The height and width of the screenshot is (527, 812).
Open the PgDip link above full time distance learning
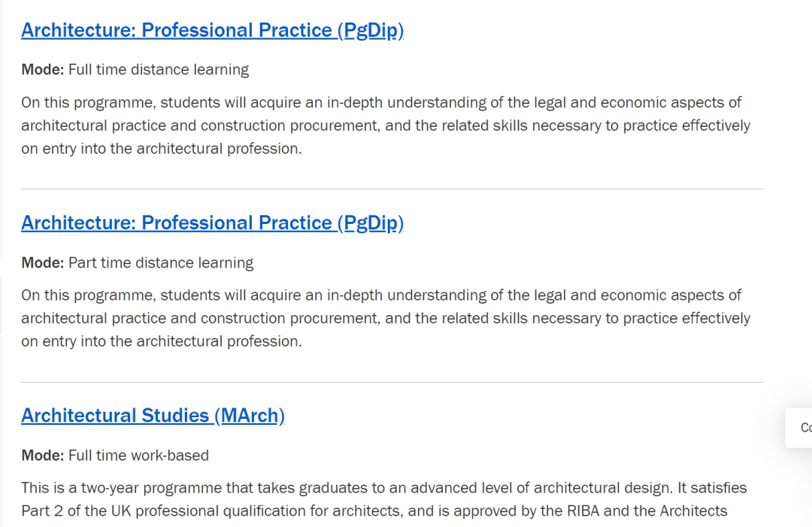coord(212,30)
